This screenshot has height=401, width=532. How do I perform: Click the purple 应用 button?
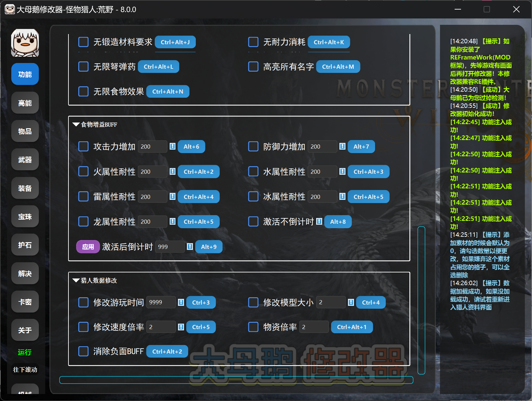[88, 247]
